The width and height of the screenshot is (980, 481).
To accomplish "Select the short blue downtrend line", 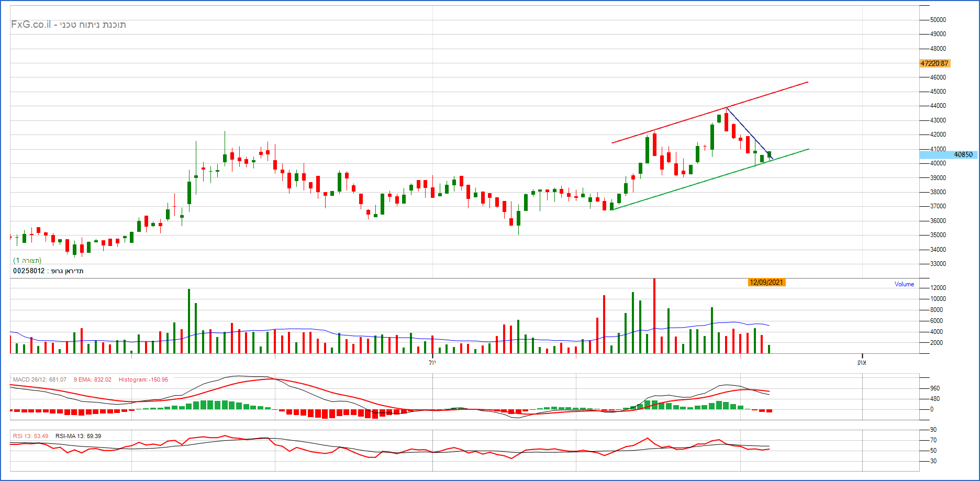I will point(749,133).
